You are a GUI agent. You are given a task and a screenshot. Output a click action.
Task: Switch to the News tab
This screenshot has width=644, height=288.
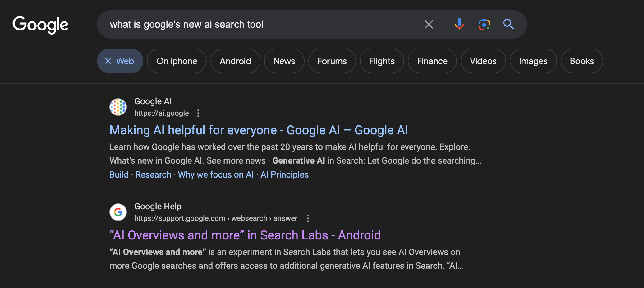pyautogui.click(x=284, y=61)
